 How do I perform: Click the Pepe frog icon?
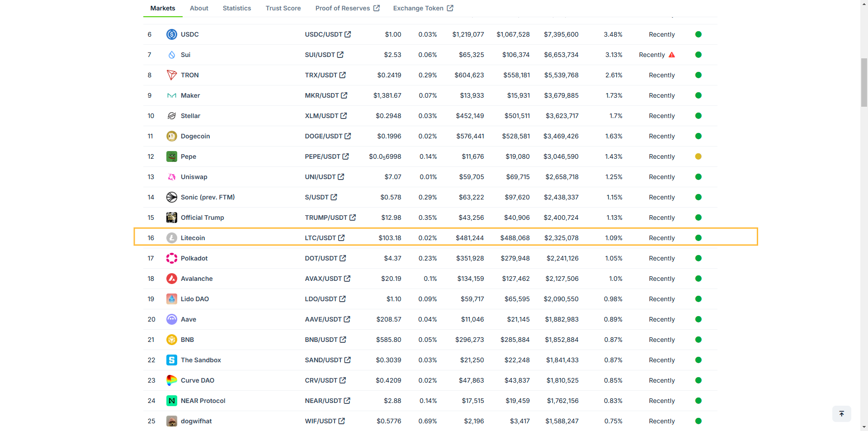click(172, 156)
